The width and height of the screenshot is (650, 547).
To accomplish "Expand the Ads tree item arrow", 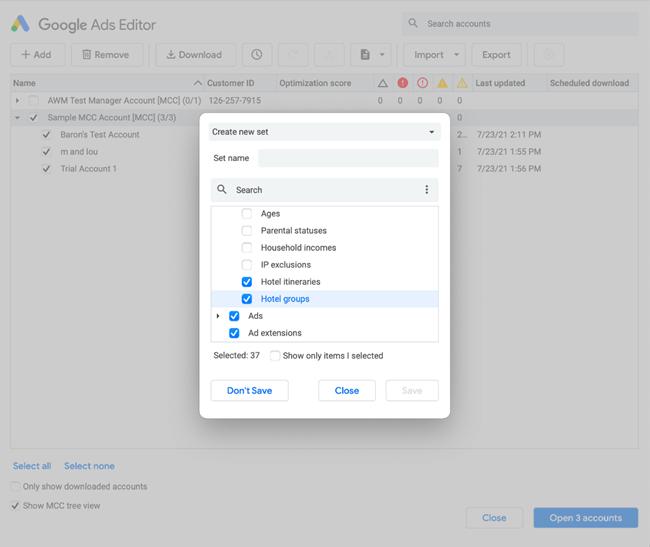I will point(218,316).
